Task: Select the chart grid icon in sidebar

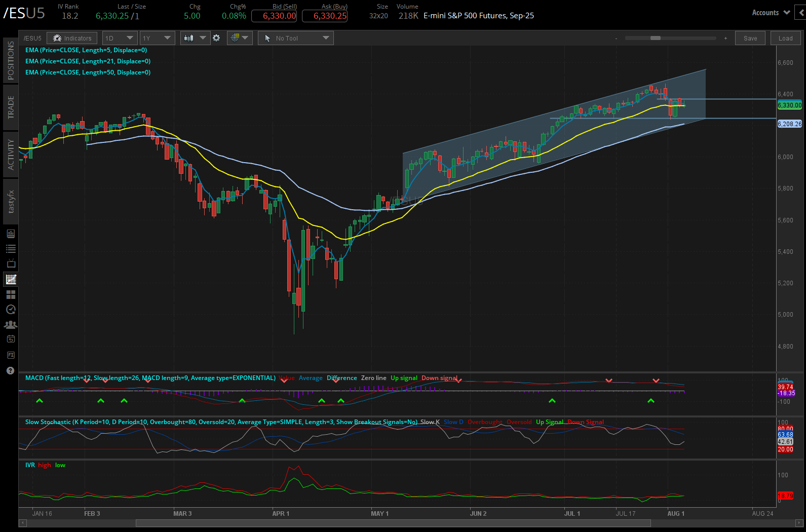Action: click(x=11, y=279)
